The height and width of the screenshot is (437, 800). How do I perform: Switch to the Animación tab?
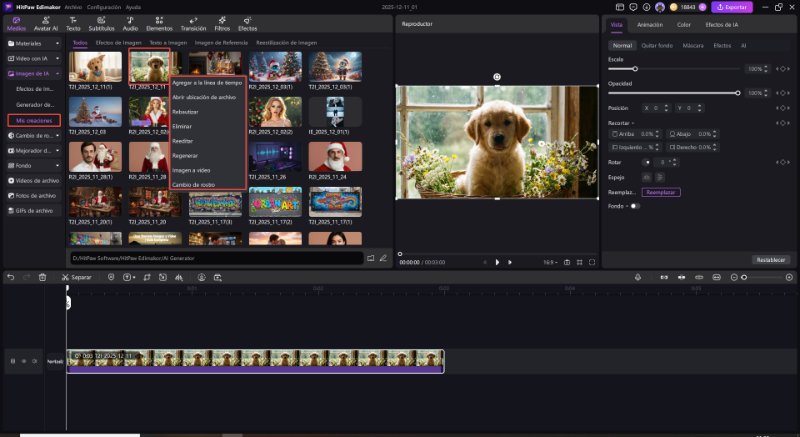pyautogui.click(x=649, y=24)
